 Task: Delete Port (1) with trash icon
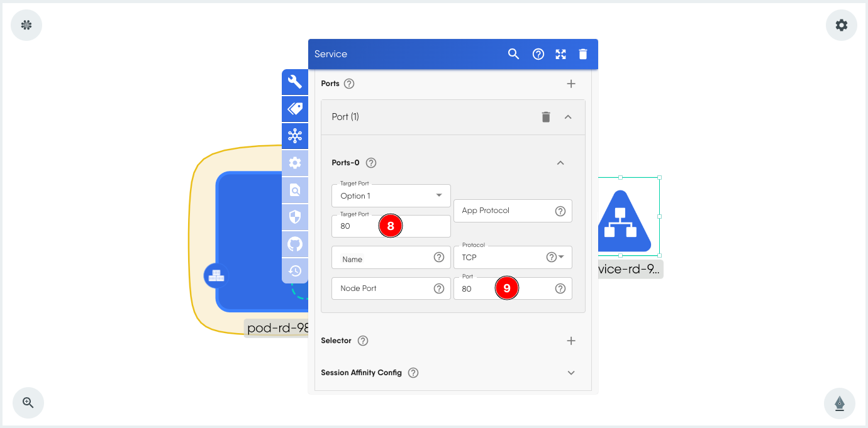[x=546, y=117]
